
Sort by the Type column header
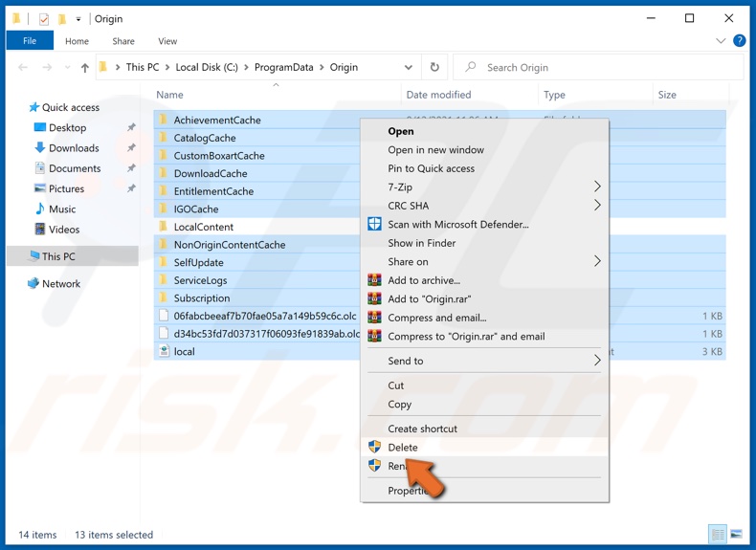point(554,95)
